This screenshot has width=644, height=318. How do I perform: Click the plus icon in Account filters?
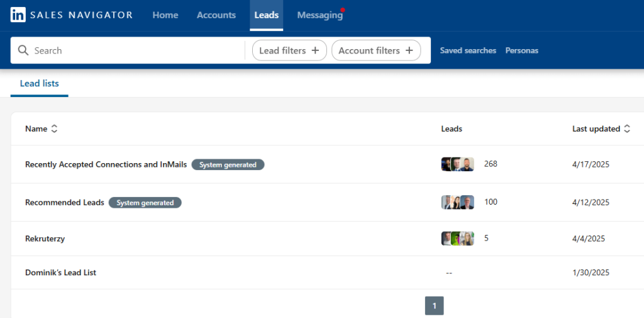pyautogui.click(x=409, y=50)
